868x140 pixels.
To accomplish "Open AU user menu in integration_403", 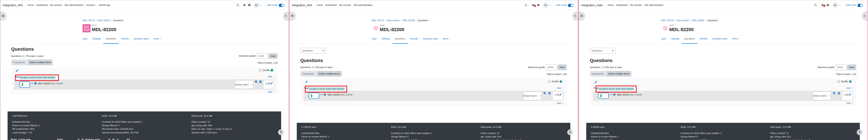I will pyautogui.click(x=258, y=5).
